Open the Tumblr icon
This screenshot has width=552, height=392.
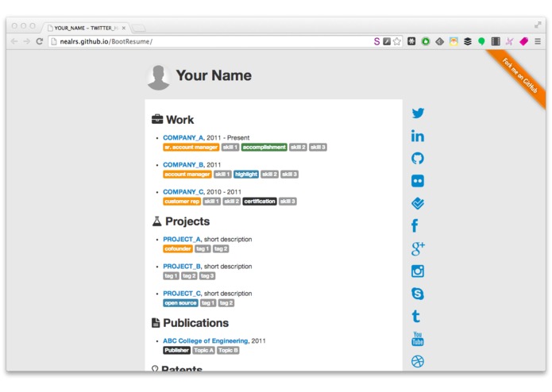point(415,316)
